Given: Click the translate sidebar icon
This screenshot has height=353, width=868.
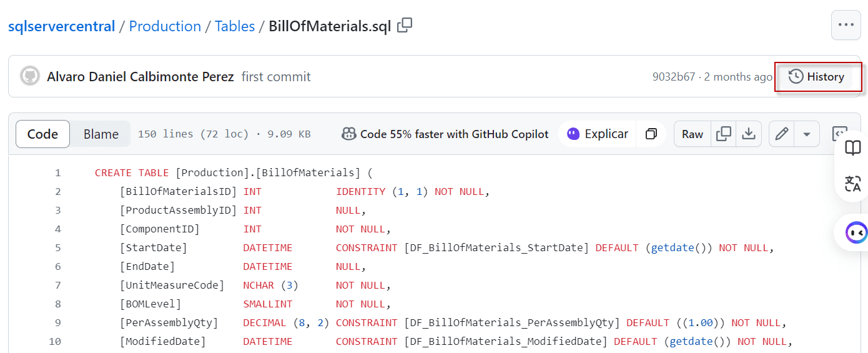Looking at the screenshot, I should 852,184.
